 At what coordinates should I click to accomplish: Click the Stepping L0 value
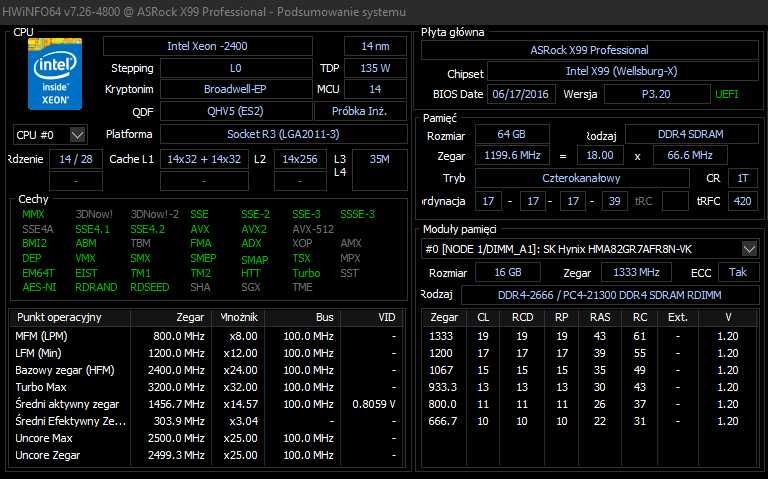(236, 68)
